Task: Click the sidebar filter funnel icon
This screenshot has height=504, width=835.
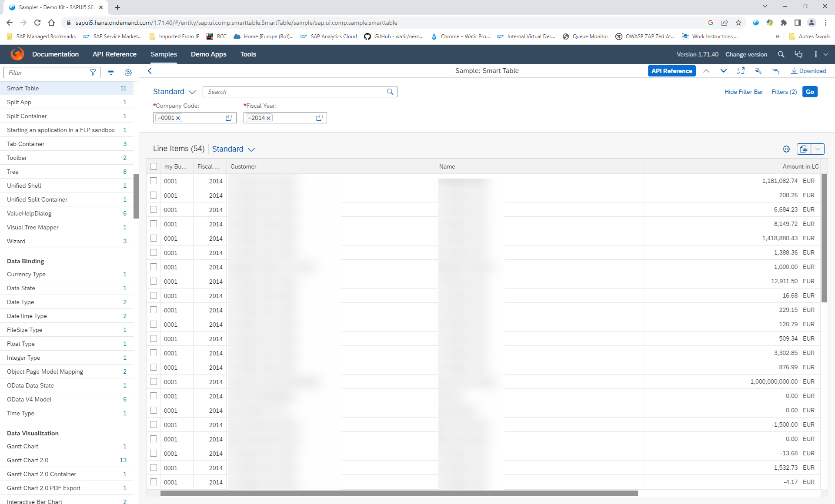Action: pyautogui.click(x=93, y=73)
